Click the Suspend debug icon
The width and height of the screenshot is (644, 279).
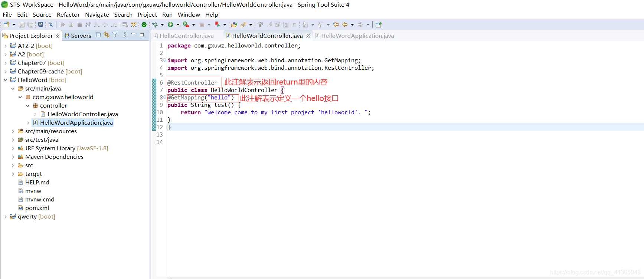click(x=71, y=24)
